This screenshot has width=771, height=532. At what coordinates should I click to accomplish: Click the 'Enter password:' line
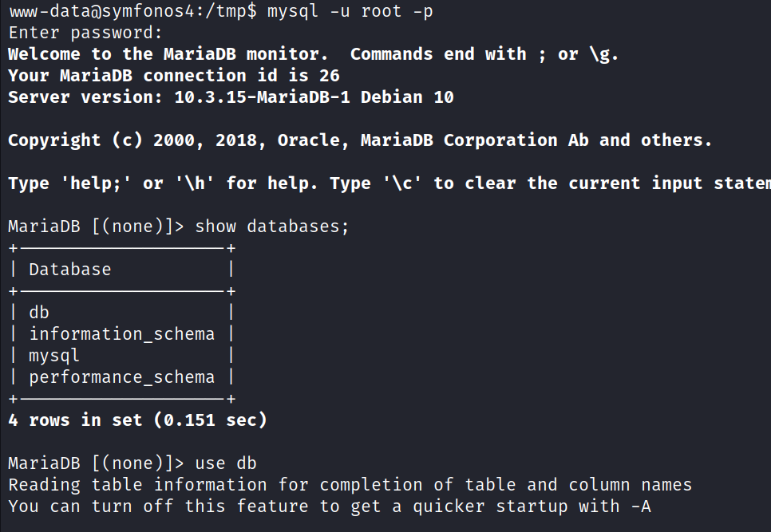85,33
